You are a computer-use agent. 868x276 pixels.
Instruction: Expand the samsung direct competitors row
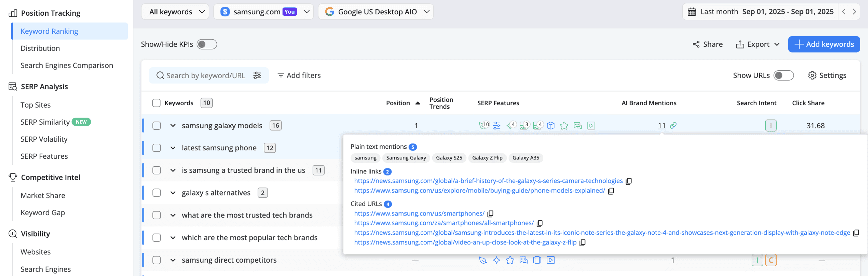tap(173, 260)
